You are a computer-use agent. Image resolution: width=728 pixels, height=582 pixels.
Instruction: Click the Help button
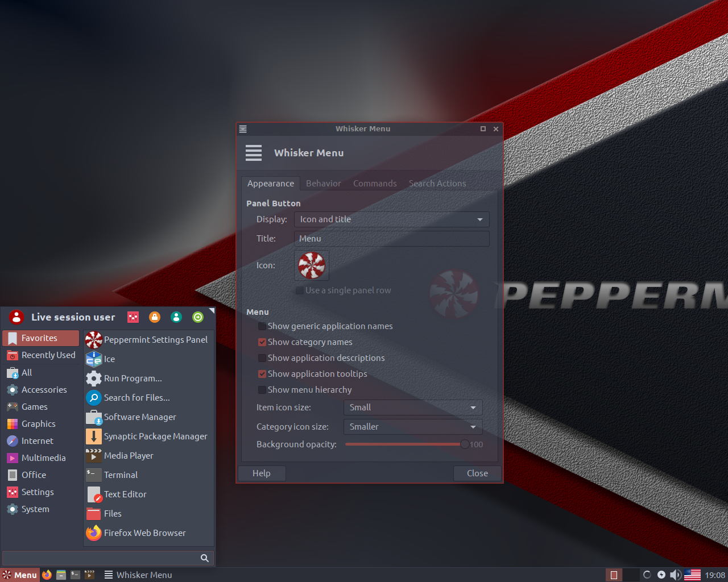tap(262, 473)
